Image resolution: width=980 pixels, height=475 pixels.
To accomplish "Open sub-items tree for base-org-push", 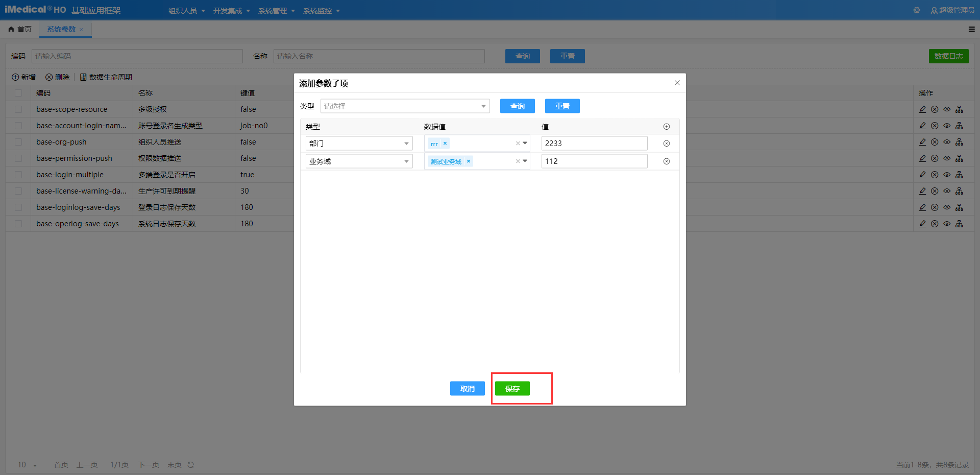I will [959, 142].
